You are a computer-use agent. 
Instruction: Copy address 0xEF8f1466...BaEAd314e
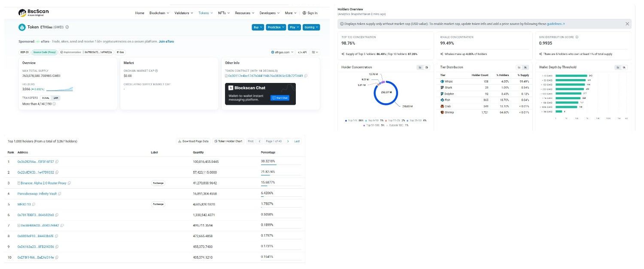pyautogui.click(x=57, y=257)
